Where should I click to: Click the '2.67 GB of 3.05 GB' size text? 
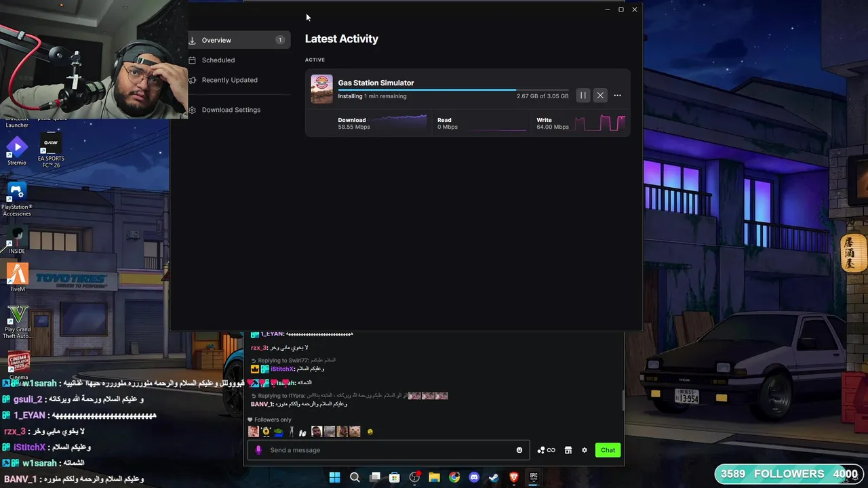pyautogui.click(x=542, y=96)
